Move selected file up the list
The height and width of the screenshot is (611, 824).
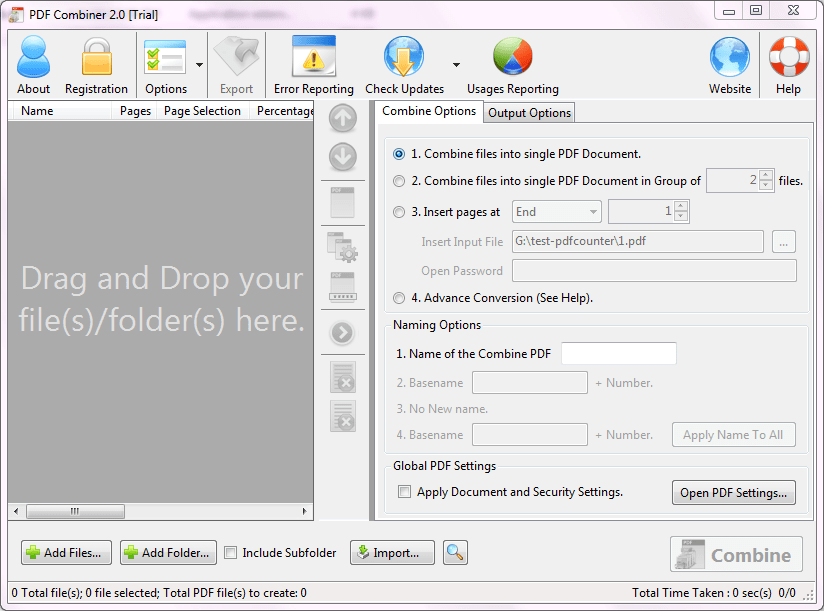[x=342, y=118]
